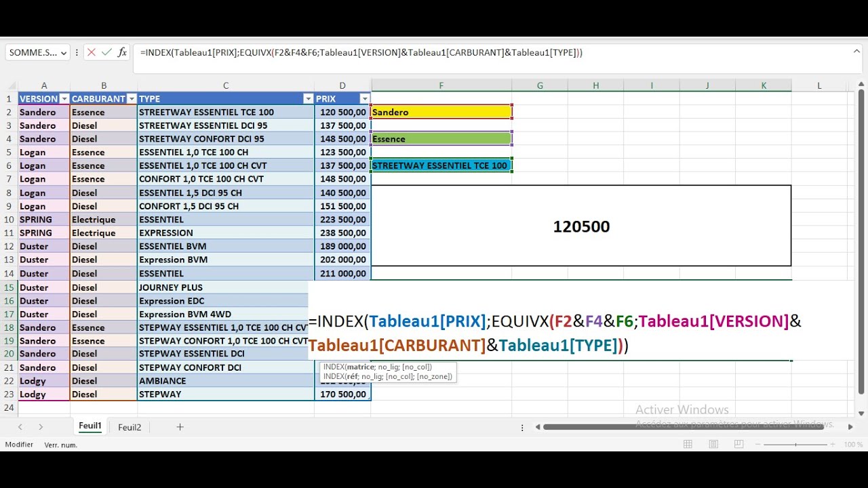Click the STEPWAY CONFORT DCI cell
The width and height of the screenshot is (868, 488).
(x=226, y=367)
